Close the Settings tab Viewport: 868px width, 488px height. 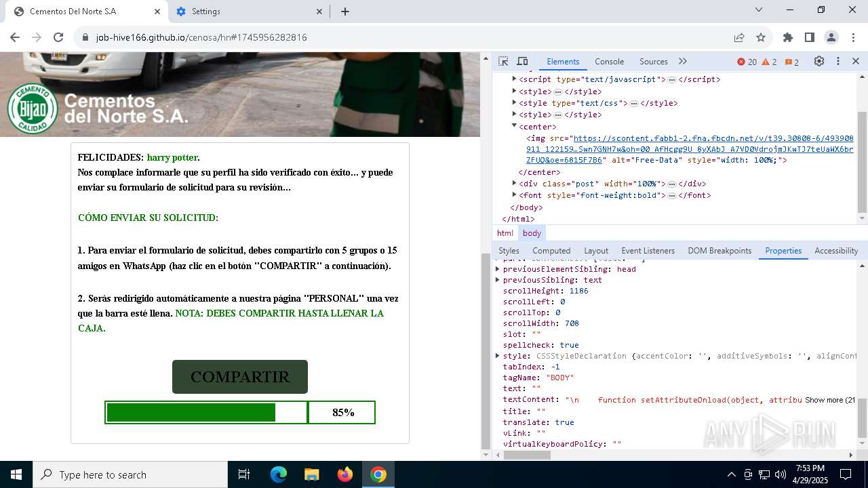click(x=320, y=12)
